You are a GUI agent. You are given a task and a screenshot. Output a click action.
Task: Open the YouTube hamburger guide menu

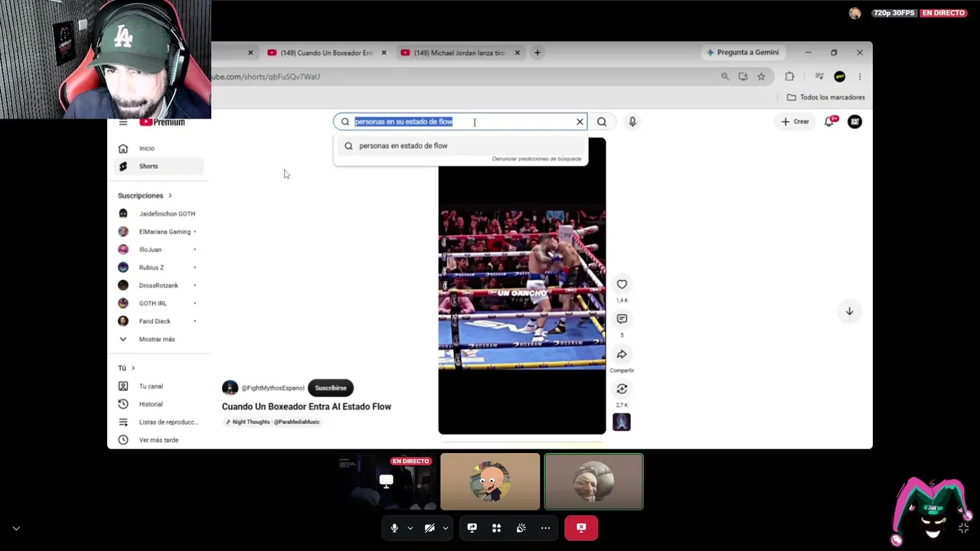click(x=122, y=122)
